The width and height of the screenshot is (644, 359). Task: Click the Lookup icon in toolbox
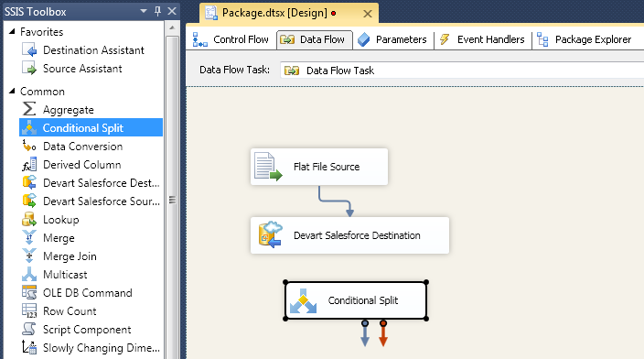point(29,219)
